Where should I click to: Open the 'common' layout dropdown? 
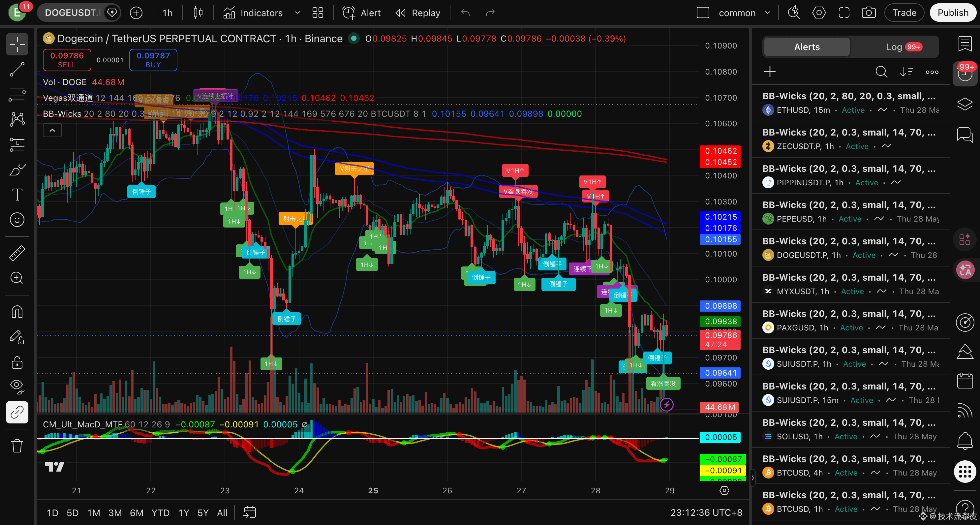pyautogui.click(x=745, y=13)
